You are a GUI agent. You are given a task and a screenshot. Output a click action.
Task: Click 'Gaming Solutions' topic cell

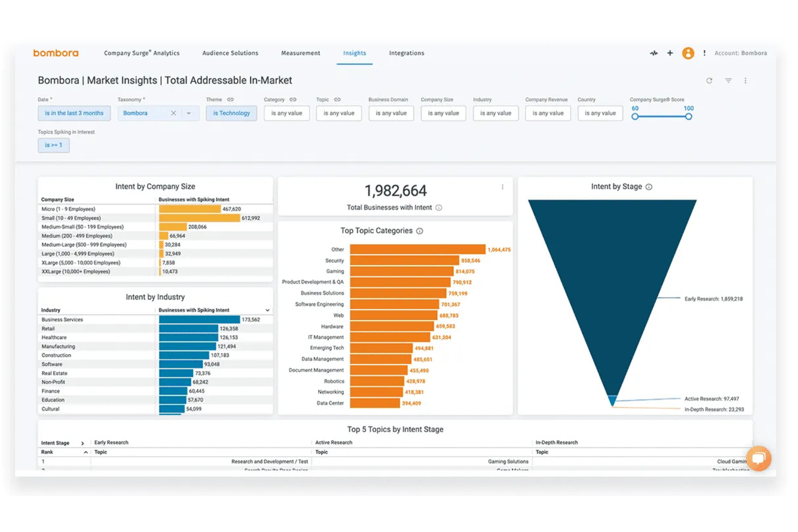click(x=508, y=462)
